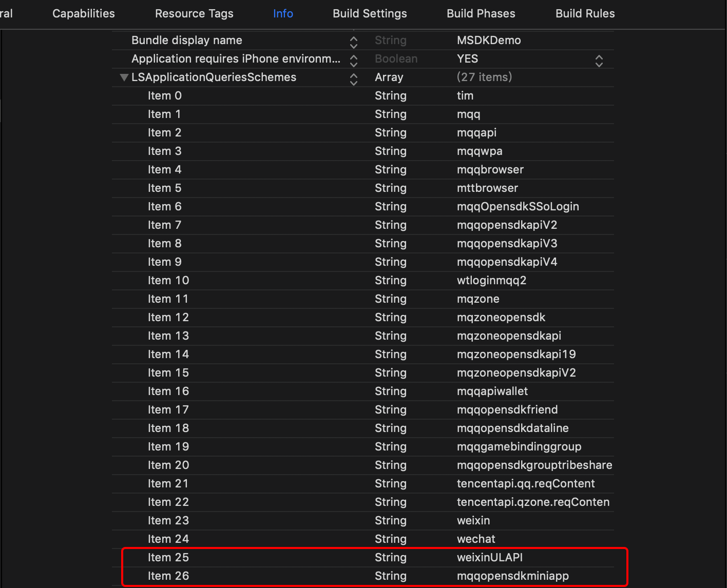This screenshot has height=588, width=727.
Task: Select the Item 4 row label
Action: coord(165,170)
